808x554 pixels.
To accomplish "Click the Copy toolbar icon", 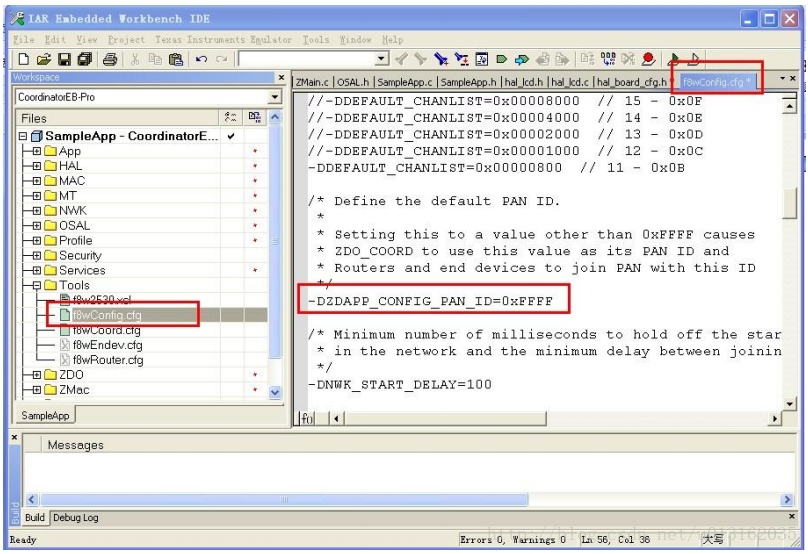I will click(155, 59).
